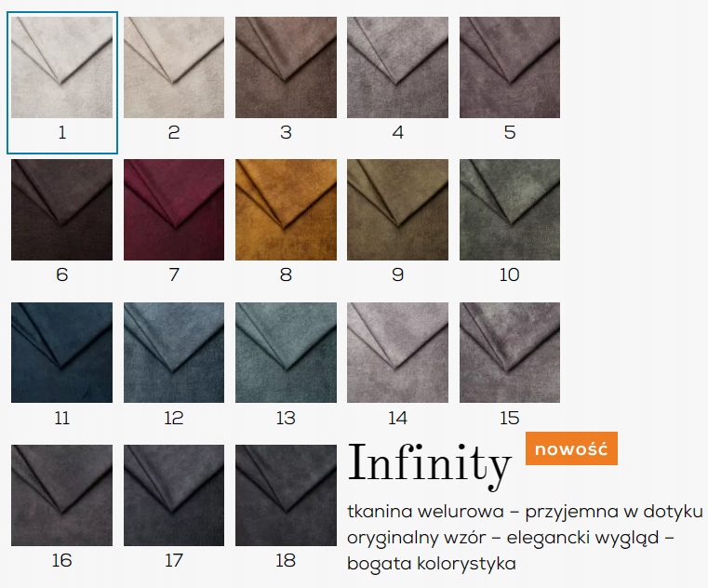708x588 pixels.
Task: Click the orange nowość badge
Action: [x=571, y=448]
